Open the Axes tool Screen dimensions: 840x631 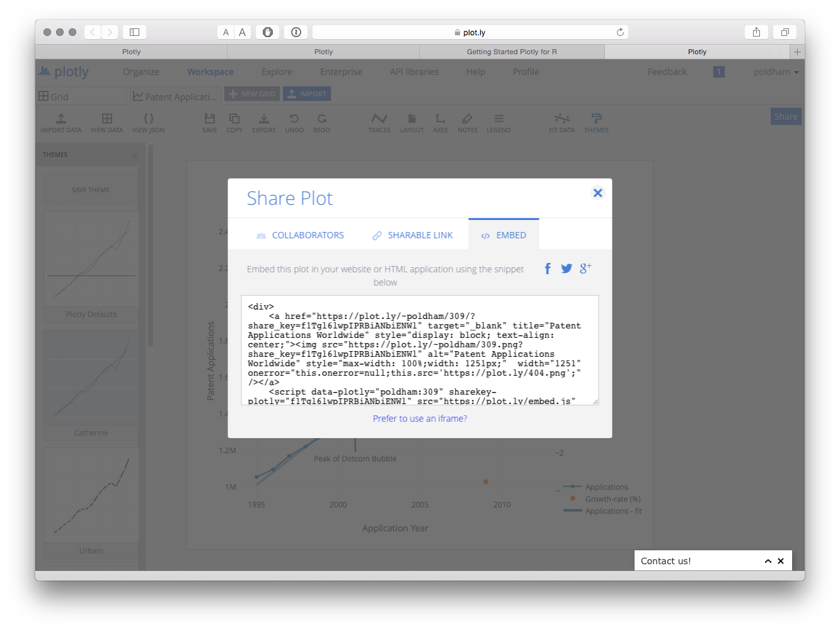(x=440, y=123)
